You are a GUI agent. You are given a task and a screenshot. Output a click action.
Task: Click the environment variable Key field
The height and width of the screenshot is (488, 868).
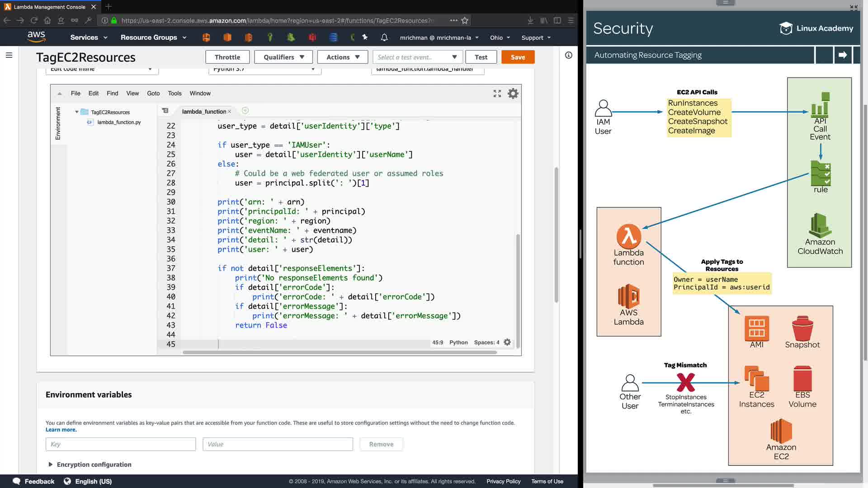[x=120, y=444]
